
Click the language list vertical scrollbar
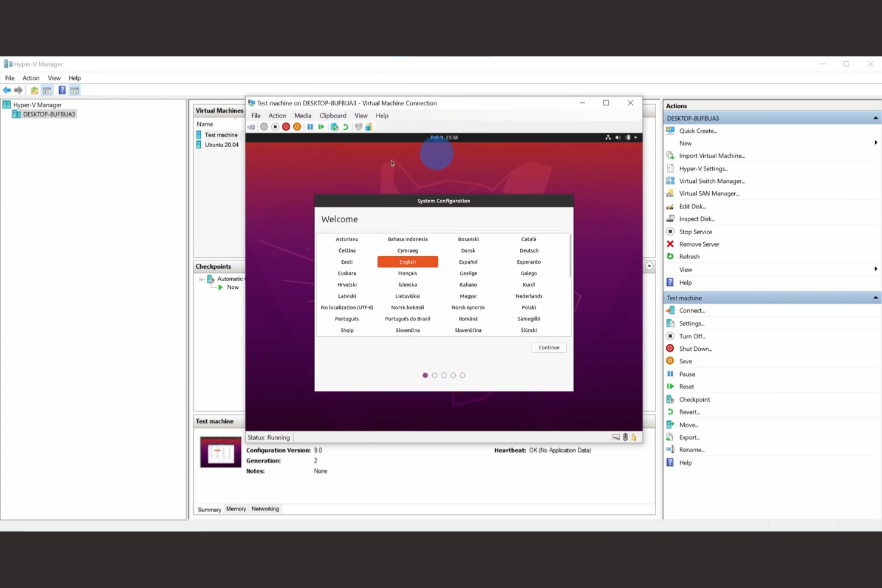pos(571,256)
